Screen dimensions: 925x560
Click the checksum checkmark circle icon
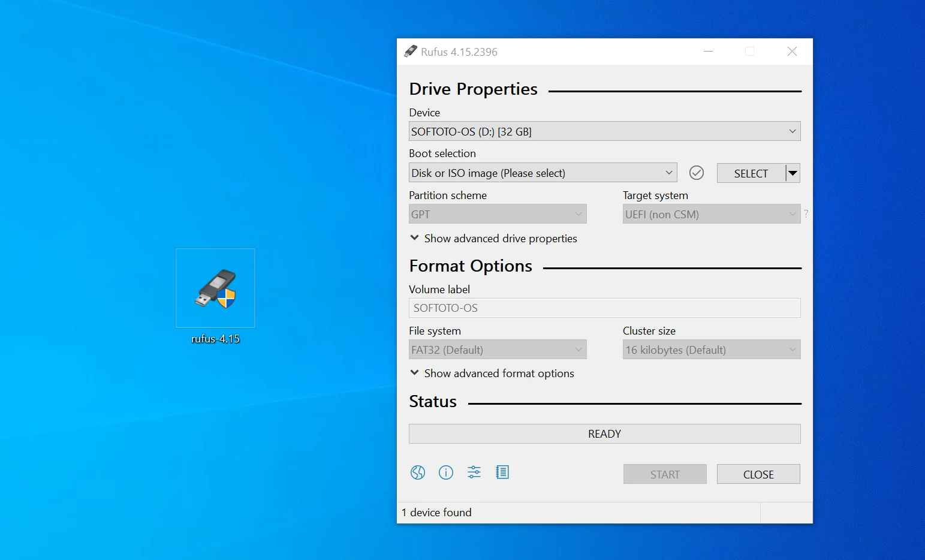coord(697,173)
